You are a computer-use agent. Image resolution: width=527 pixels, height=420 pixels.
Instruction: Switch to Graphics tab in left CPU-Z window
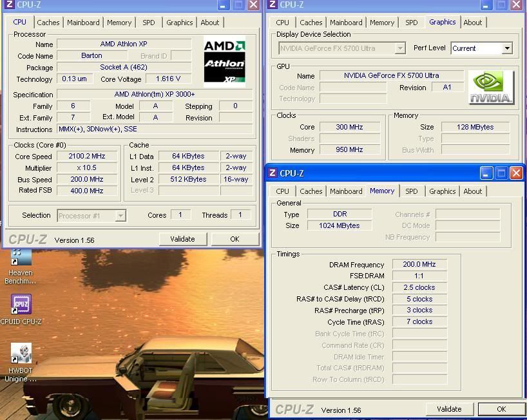coord(180,23)
